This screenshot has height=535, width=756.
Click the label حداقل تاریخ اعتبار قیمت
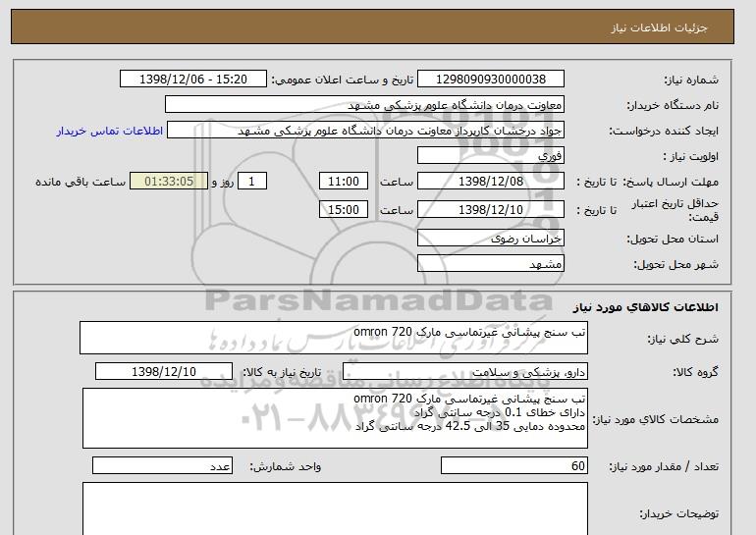675,211
